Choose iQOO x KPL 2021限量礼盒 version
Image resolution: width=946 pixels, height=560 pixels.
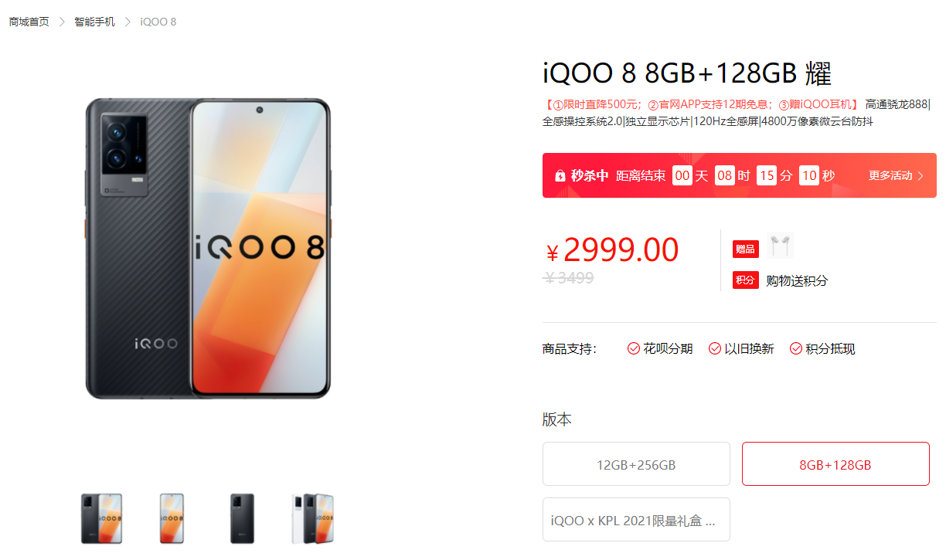pos(636,520)
